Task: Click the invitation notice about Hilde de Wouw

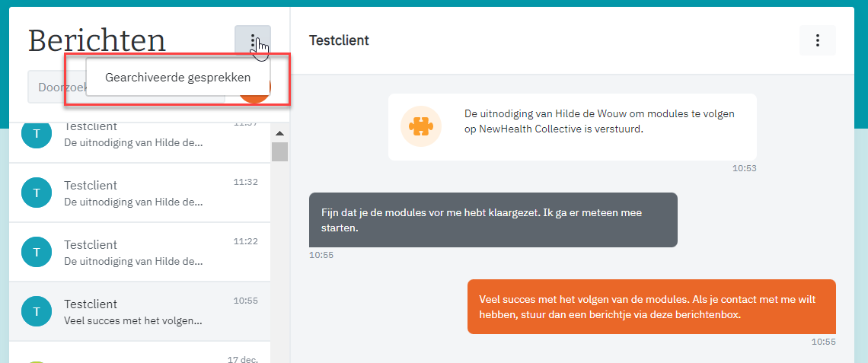Action: [573, 127]
